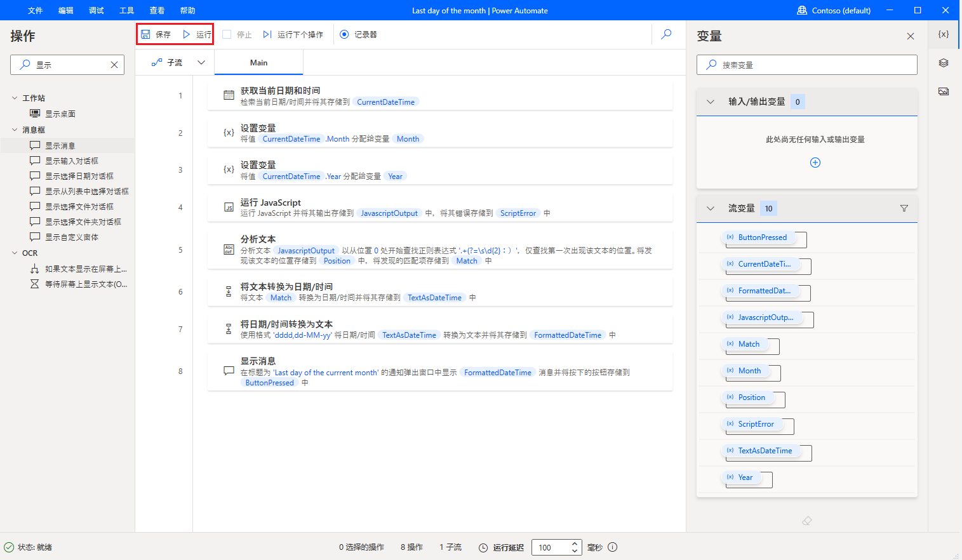Open the UI elements layers icon

944,63
